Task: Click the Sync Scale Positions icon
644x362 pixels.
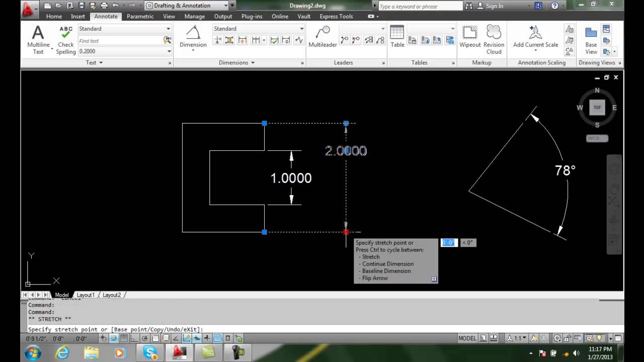Action: tap(570, 51)
